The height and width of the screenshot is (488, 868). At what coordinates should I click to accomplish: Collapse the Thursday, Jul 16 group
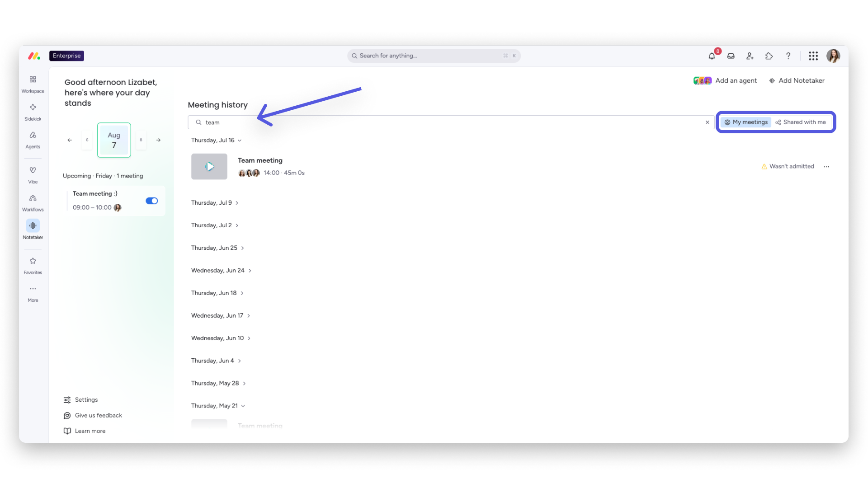coord(216,141)
